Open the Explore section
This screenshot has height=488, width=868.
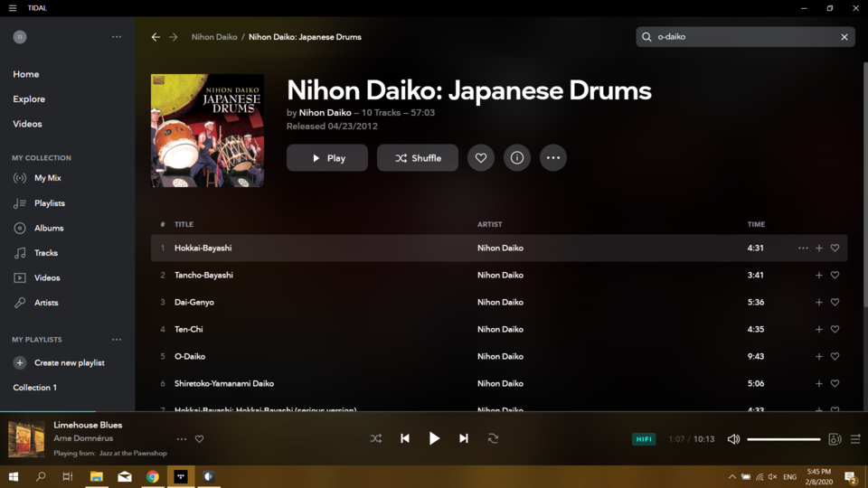29,99
